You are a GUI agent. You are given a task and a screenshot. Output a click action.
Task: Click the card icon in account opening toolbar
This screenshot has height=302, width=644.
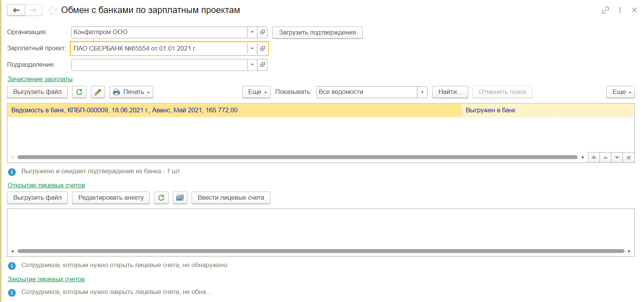point(180,198)
